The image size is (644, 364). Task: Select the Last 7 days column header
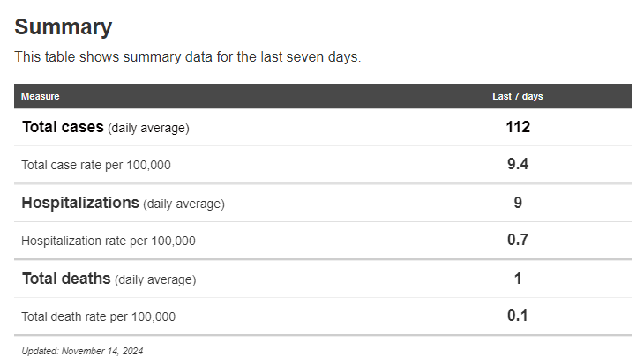click(x=517, y=96)
